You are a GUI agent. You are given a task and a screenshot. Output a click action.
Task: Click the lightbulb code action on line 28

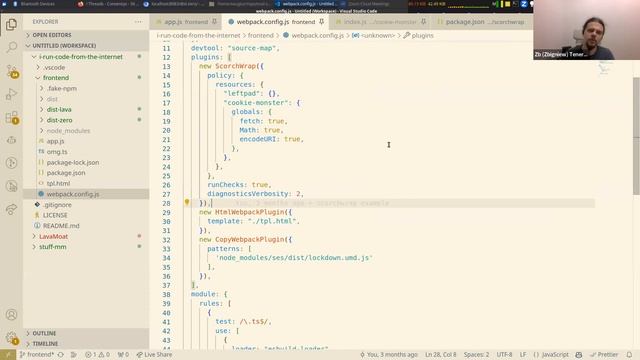187,202
